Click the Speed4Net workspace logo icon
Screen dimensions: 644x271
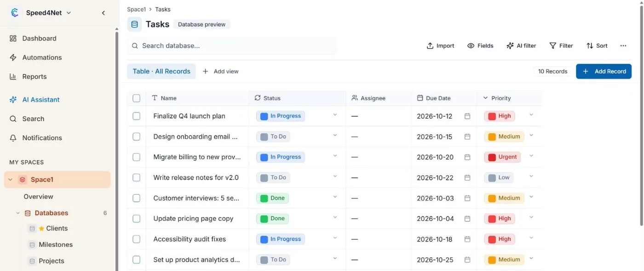[15, 13]
